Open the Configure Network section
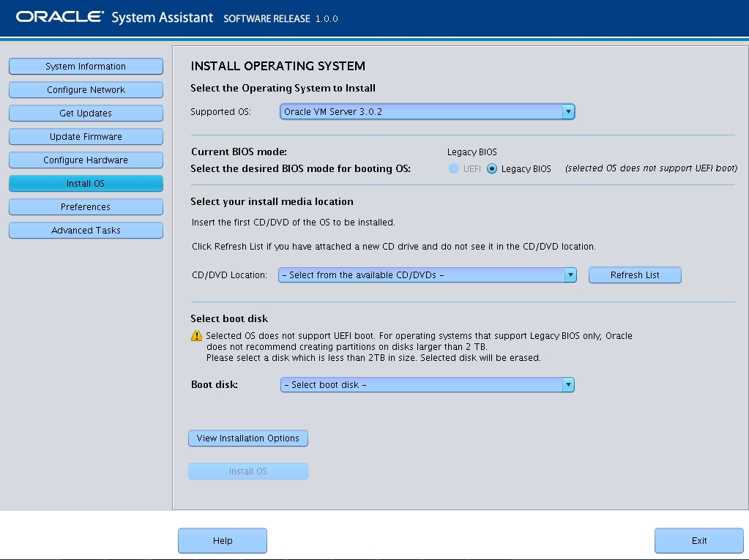749x560 pixels. (86, 89)
